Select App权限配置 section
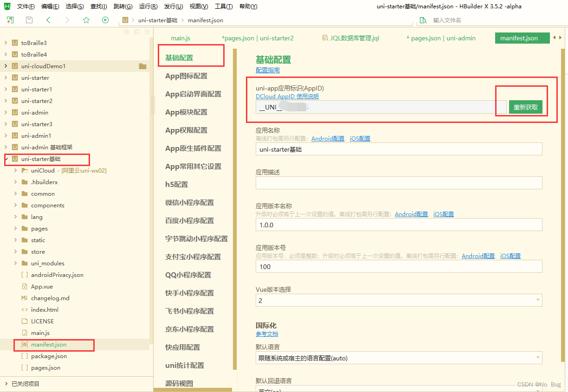Image resolution: width=568 pixels, height=392 pixels. [x=187, y=130]
